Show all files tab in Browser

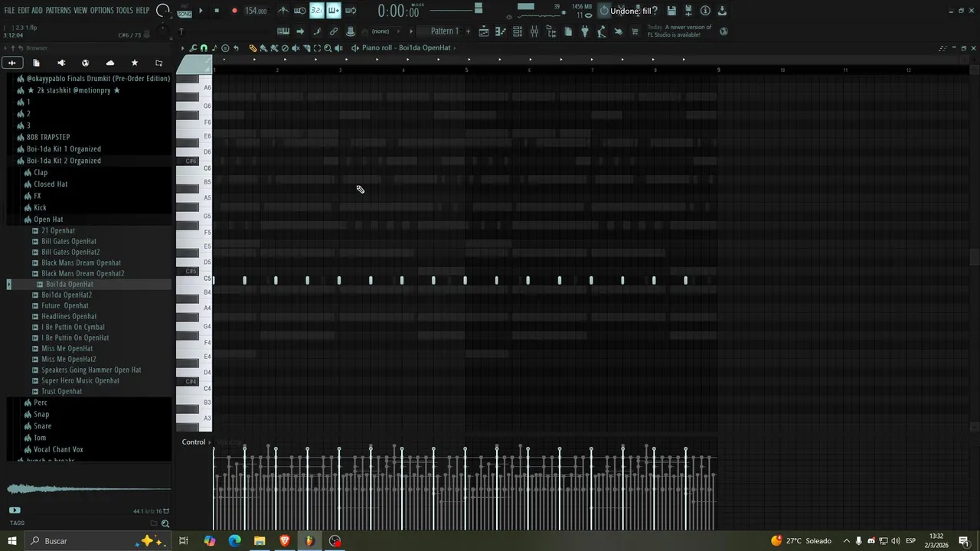[36, 63]
